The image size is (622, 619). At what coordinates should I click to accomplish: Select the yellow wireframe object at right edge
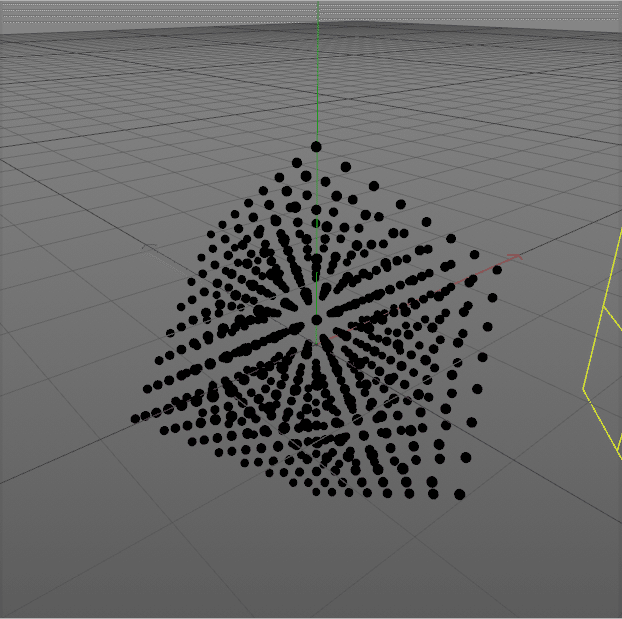[x=603, y=345]
